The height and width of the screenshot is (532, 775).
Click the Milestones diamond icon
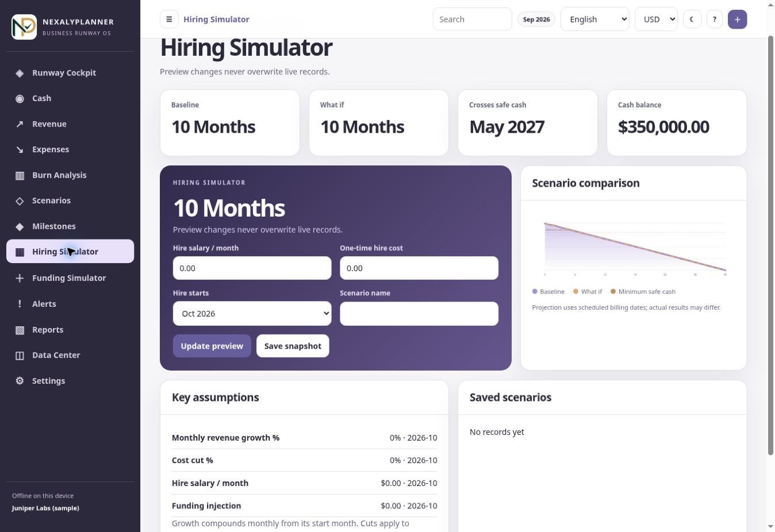tap(20, 226)
